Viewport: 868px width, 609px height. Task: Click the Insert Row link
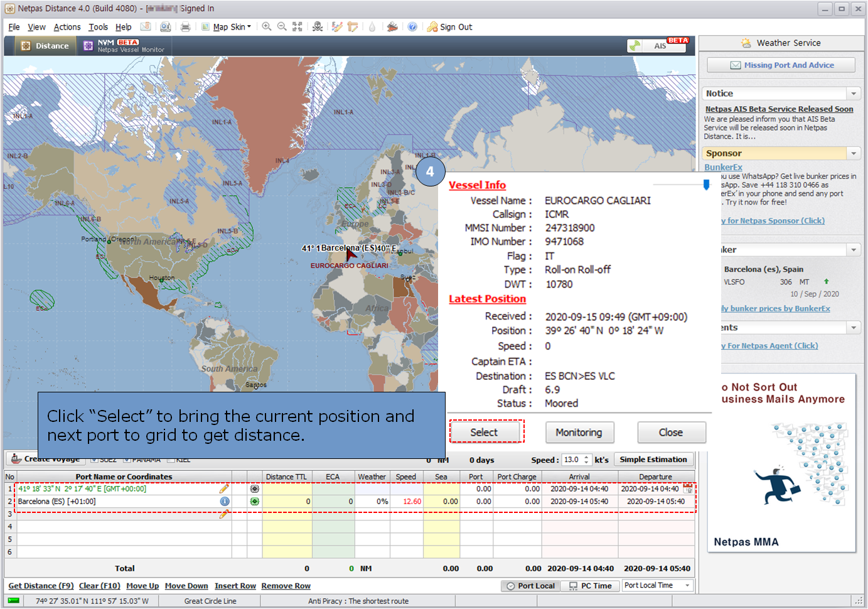click(x=235, y=586)
